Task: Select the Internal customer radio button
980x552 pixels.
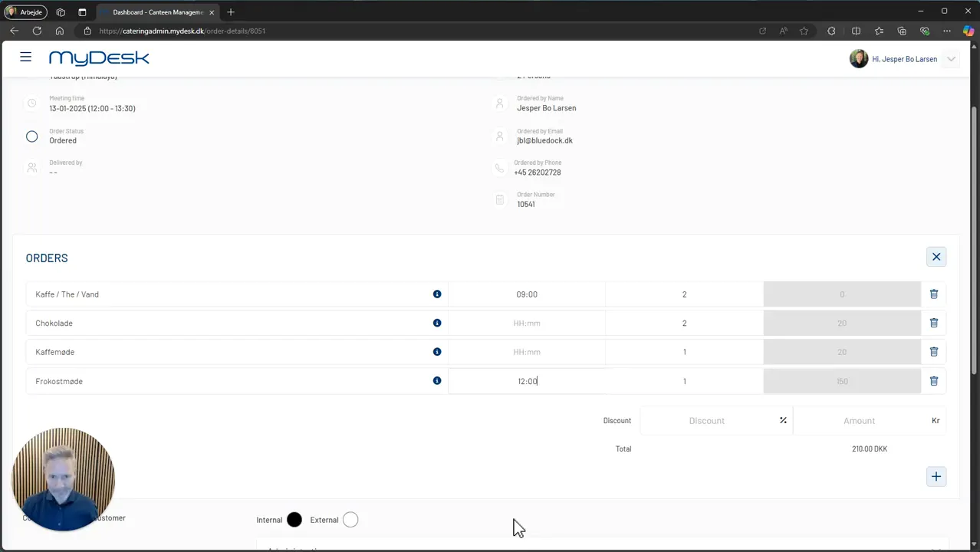Action: coord(294,520)
